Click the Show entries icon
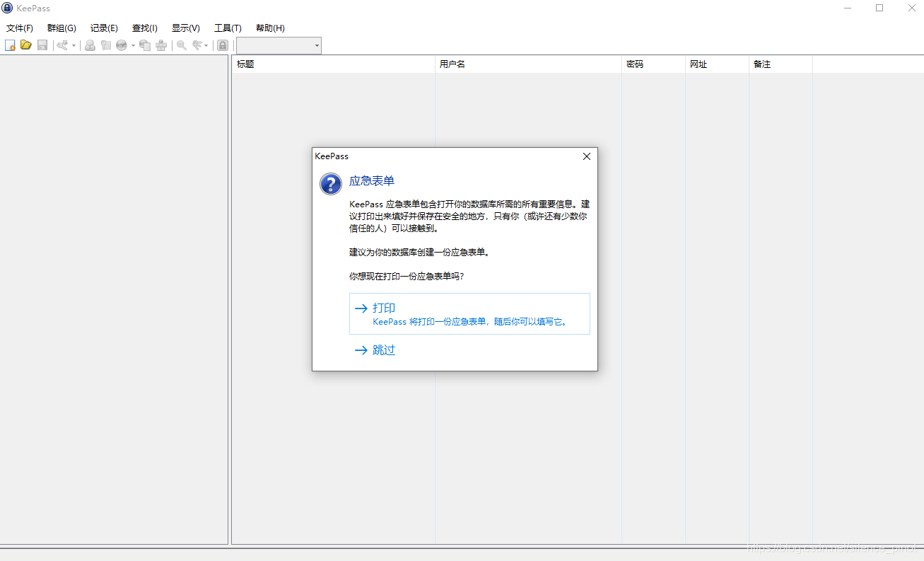Image resolution: width=924 pixels, height=561 pixels. tap(198, 45)
